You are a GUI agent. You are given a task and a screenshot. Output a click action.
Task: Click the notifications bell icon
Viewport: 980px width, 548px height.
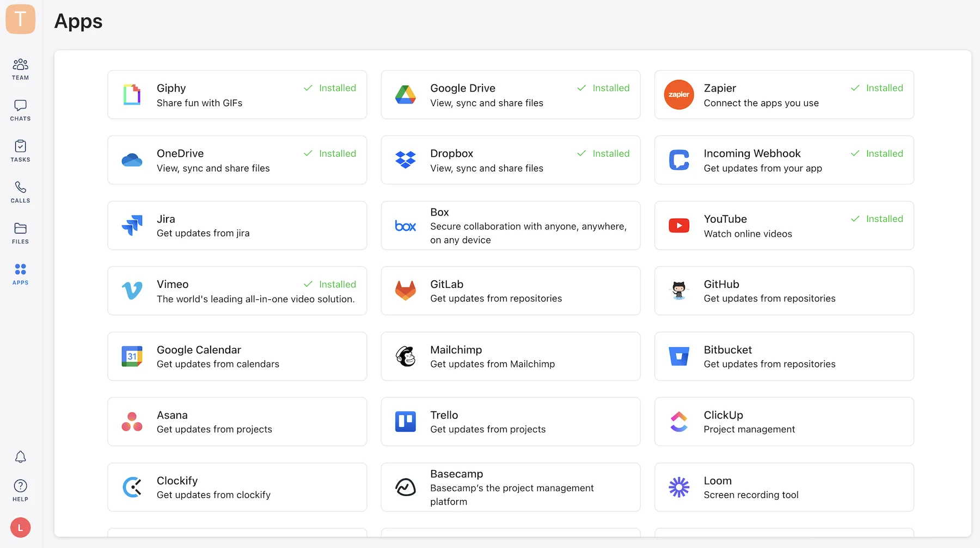(20, 457)
